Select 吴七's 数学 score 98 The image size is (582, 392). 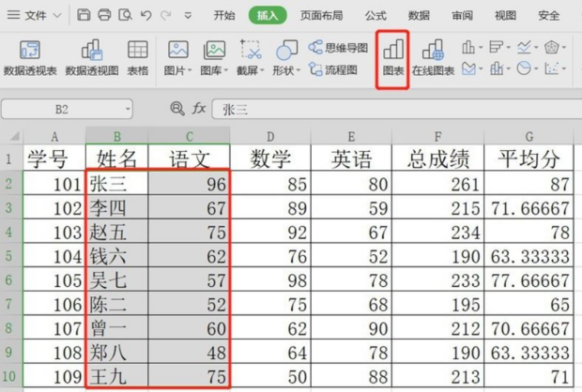click(270, 280)
